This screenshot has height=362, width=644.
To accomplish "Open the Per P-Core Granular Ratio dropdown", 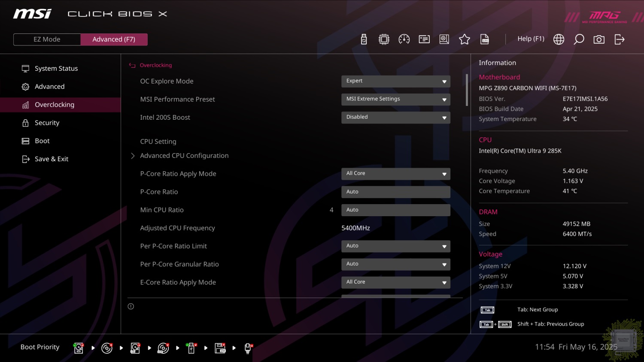I will [x=396, y=264].
